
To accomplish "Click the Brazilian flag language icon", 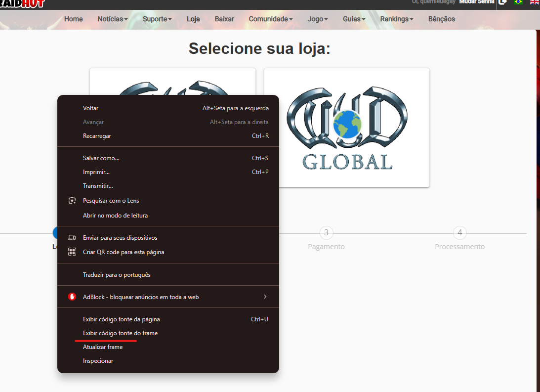I will (518, 2).
